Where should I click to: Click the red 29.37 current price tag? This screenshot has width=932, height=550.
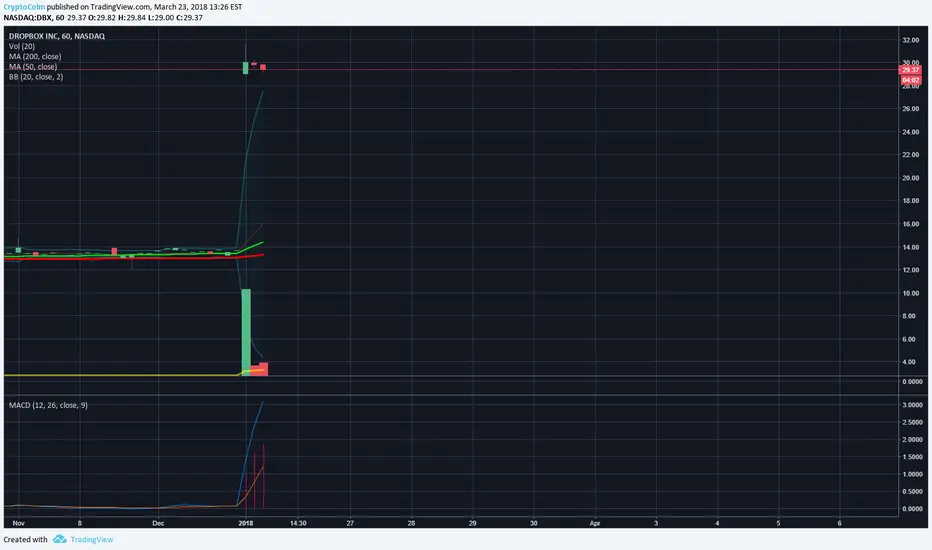[x=910, y=70]
